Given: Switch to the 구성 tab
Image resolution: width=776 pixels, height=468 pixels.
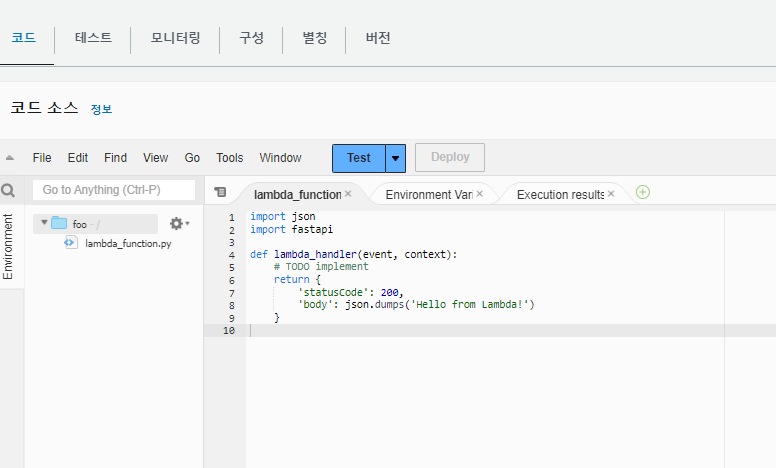Looking at the screenshot, I should tap(251, 39).
